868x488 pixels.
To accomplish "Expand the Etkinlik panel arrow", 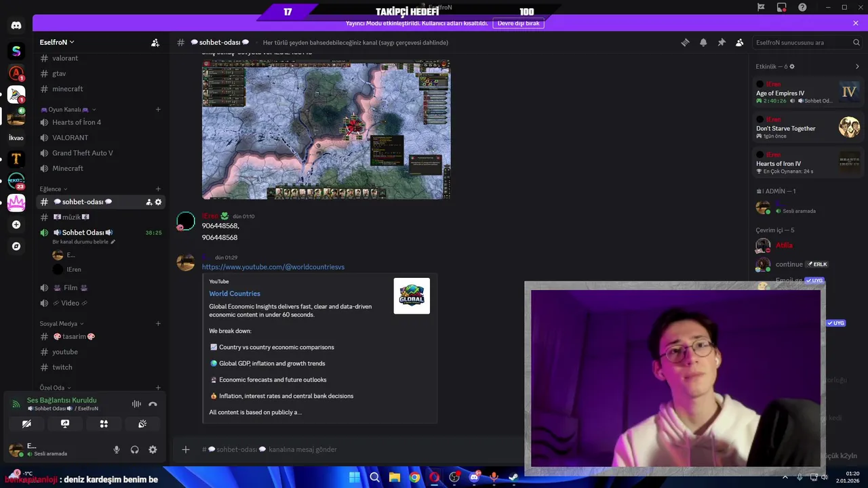I will coord(857,66).
